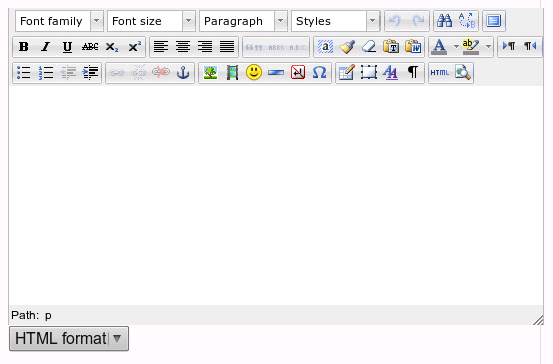Image resolution: width=553 pixels, height=364 pixels.
Task: Click the insert link icon
Action: [x=116, y=73]
